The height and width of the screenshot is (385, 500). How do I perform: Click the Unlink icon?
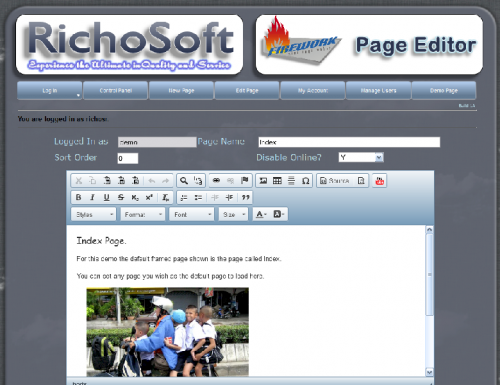tap(230, 181)
